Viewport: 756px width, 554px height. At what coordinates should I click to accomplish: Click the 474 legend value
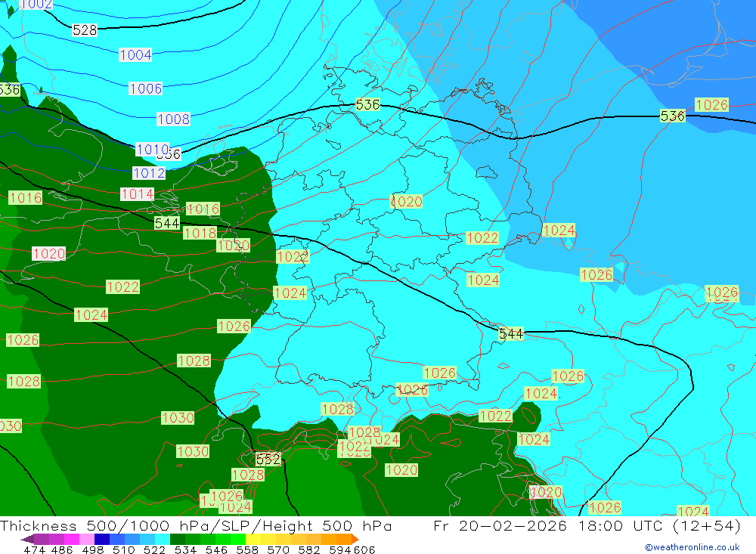[34, 549]
